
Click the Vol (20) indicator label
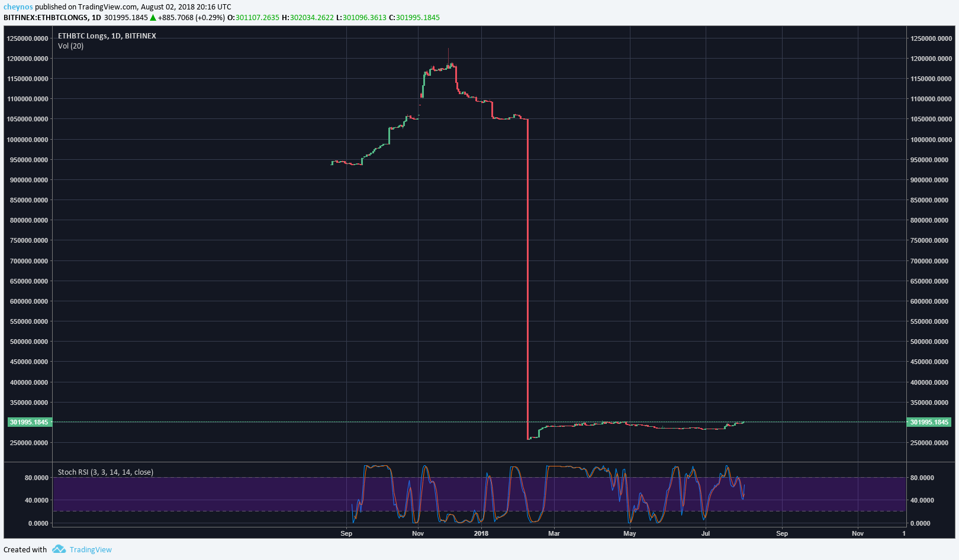click(70, 46)
